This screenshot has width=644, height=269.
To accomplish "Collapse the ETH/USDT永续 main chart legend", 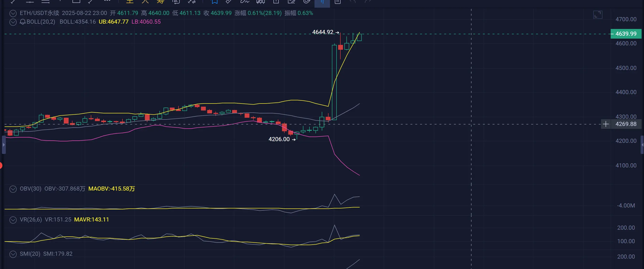I will [x=13, y=13].
